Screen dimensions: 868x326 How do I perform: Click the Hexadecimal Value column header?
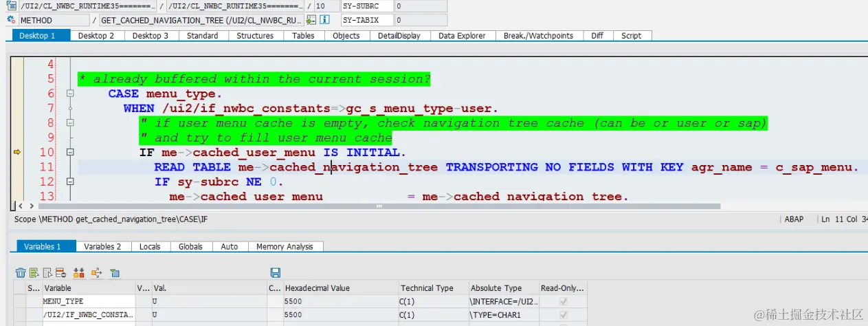(341, 288)
